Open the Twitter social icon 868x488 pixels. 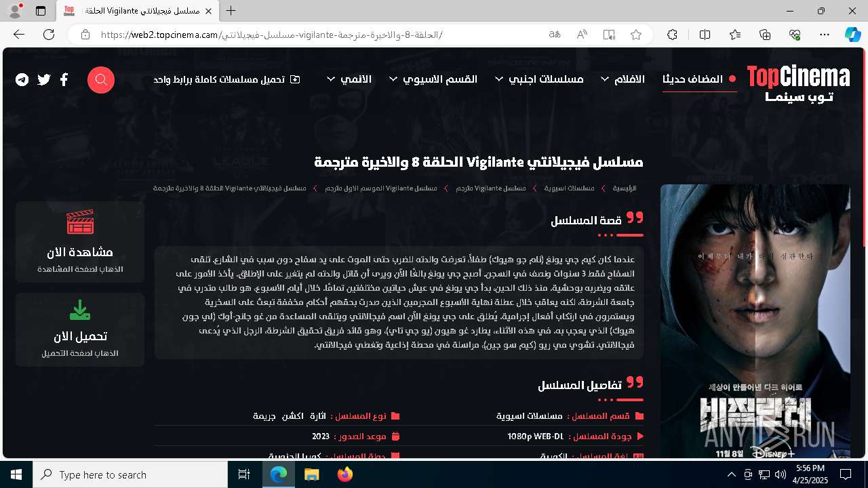(44, 80)
